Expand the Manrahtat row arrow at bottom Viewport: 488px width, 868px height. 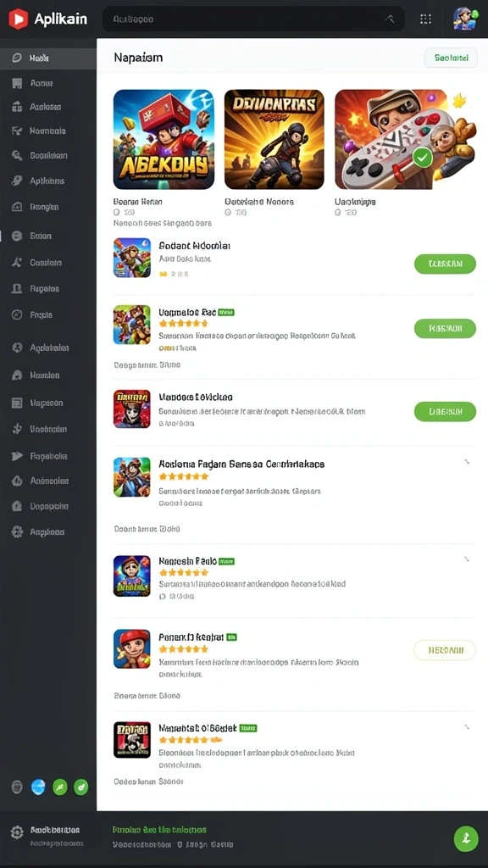pos(467,726)
